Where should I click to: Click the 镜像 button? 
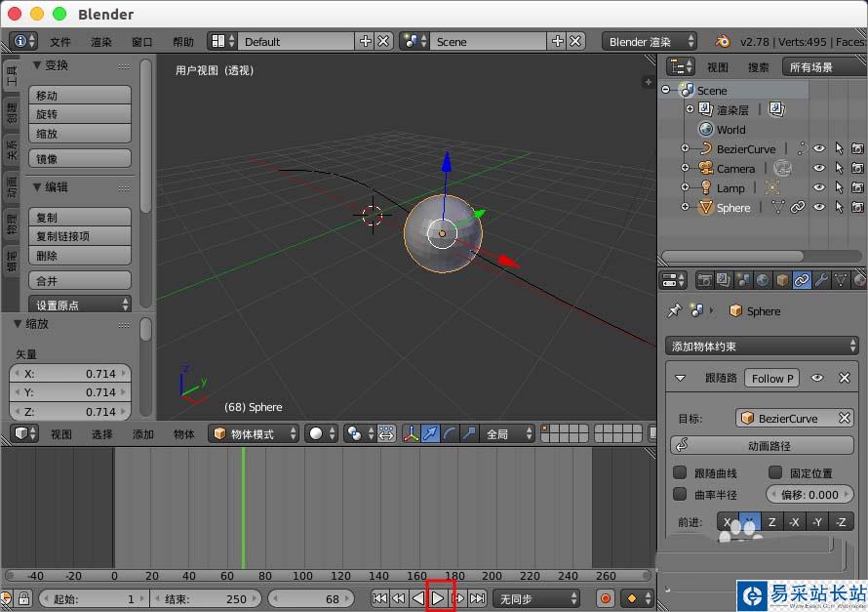[80, 158]
